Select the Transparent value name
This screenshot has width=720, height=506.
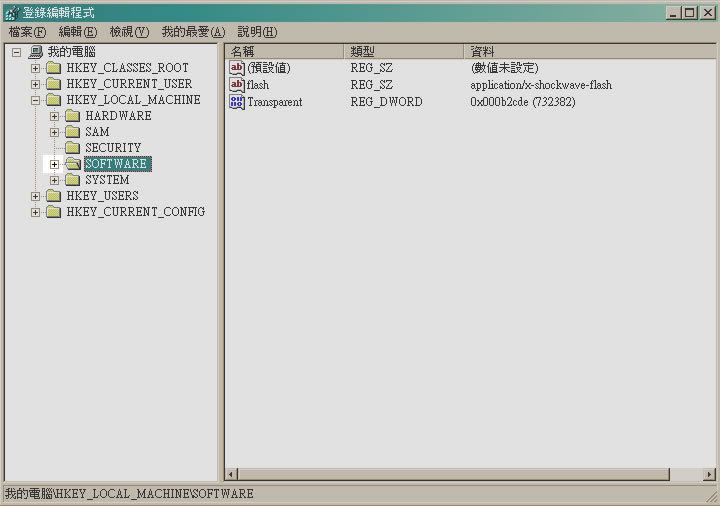pos(275,102)
